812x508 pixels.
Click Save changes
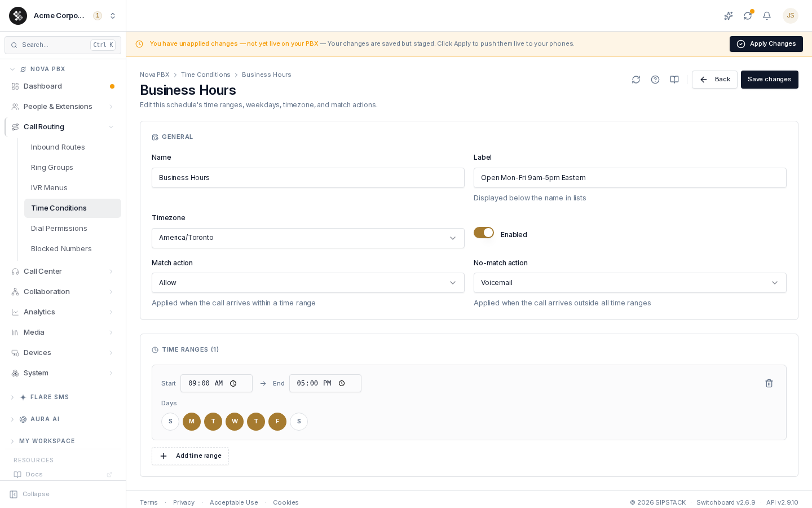pyautogui.click(x=770, y=80)
